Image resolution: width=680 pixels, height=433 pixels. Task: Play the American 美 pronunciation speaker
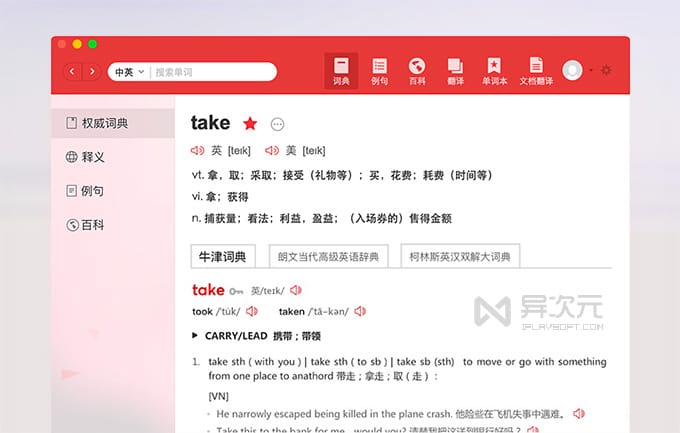pos(272,151)
